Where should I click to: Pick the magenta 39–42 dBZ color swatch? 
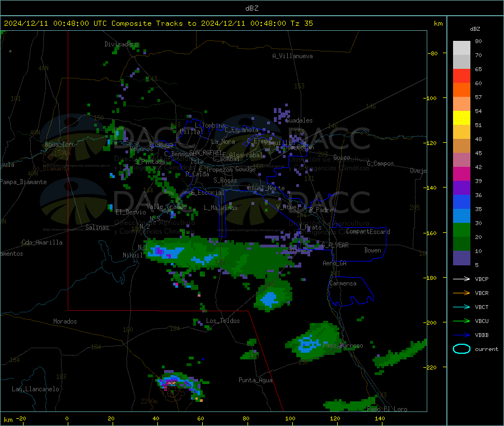click(x=461, y=174)
